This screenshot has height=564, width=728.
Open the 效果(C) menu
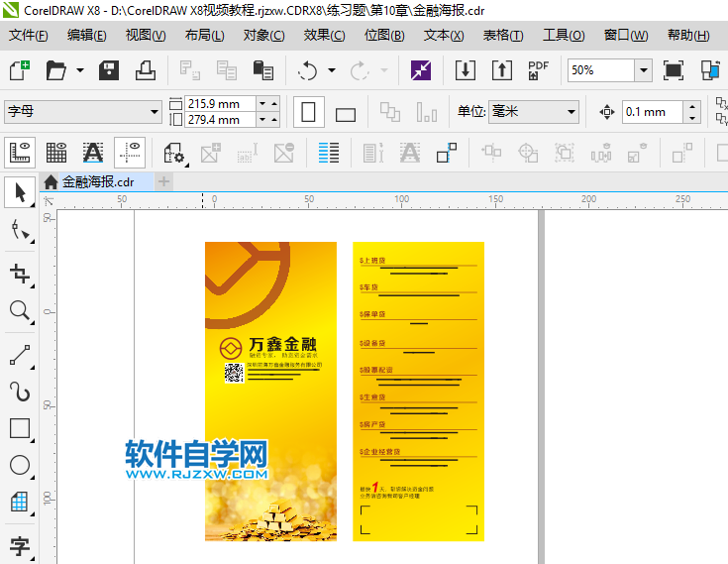[324, 36]
